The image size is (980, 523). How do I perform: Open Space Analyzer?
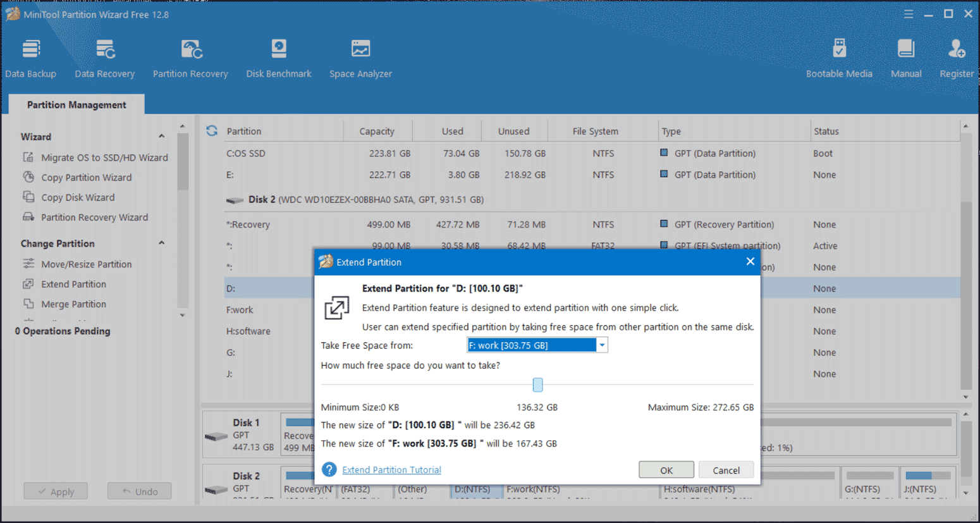click(360, 59)
